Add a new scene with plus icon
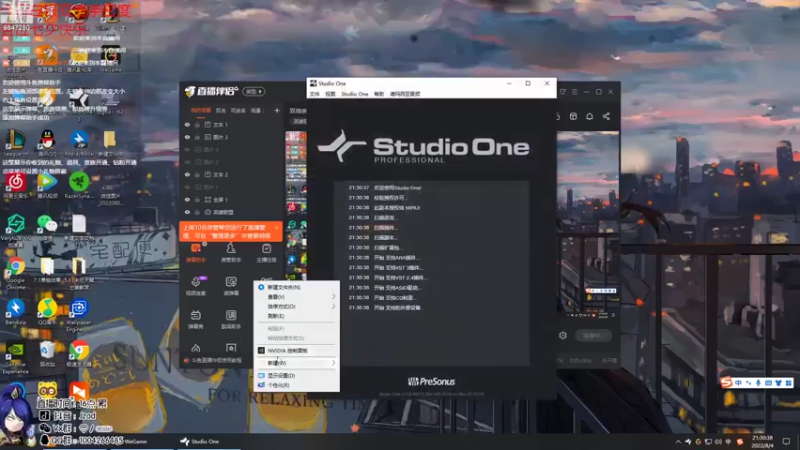Viewport: 800px width, 450px height. pyautogui.click(x=277, y=110)
